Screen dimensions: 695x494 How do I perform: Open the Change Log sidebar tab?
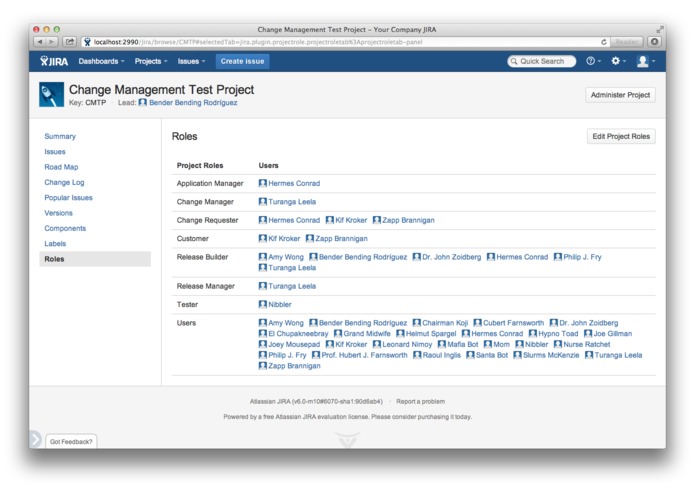coord(64,182)
